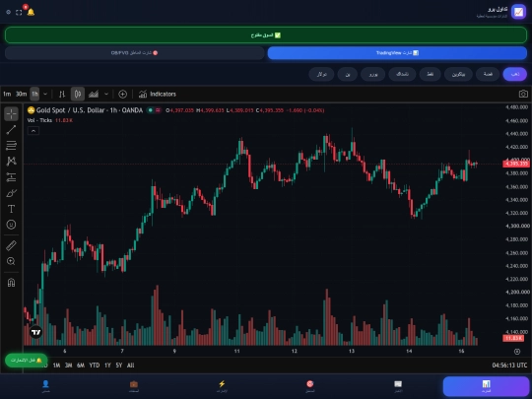Activate the zoom in tool
The width and height of the screenshot is (532, 399).
tap(11, 261)
